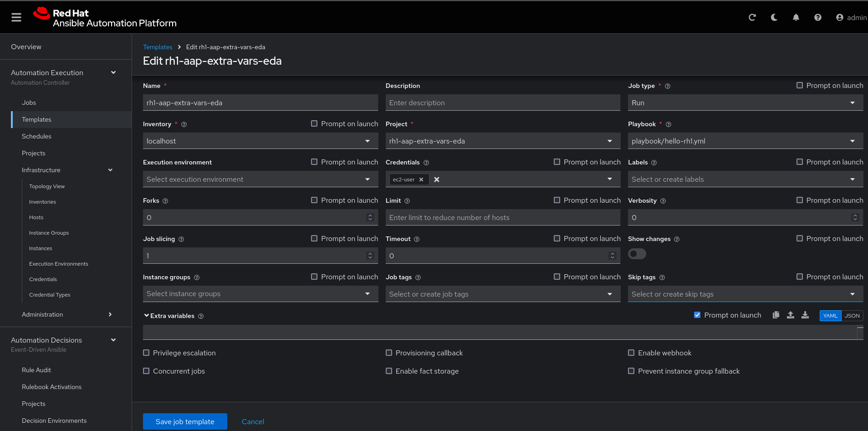Show help for Labels field
Screen dimensions: 868x431
point(654,163)
